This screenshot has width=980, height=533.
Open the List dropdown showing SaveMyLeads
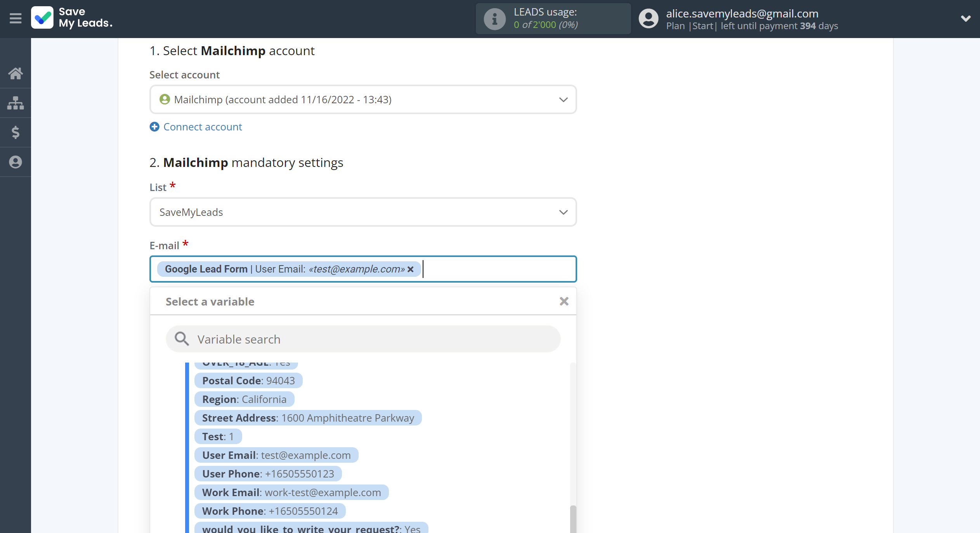pyautogui.click(x=363, y=212)
